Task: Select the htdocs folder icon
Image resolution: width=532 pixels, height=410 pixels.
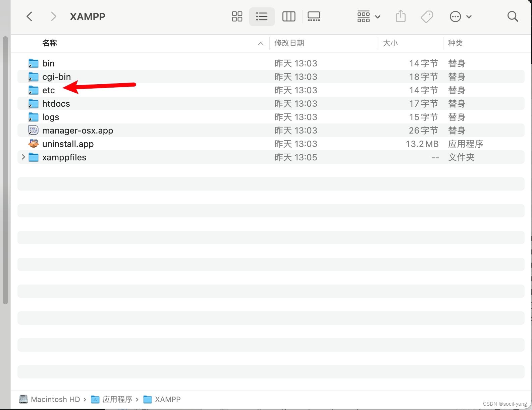Action: point(34,104)
